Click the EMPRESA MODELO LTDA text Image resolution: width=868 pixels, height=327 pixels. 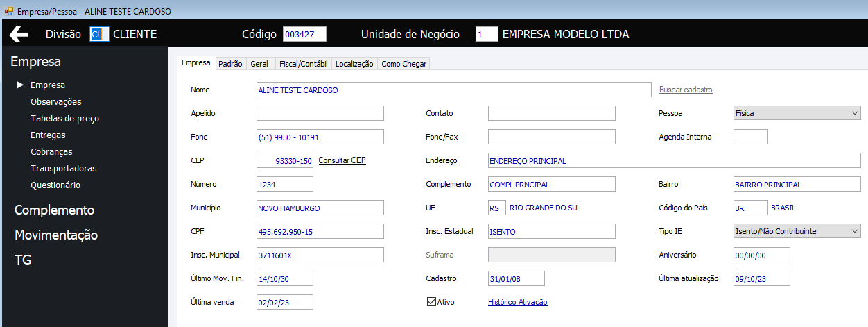tap(566, 34)
